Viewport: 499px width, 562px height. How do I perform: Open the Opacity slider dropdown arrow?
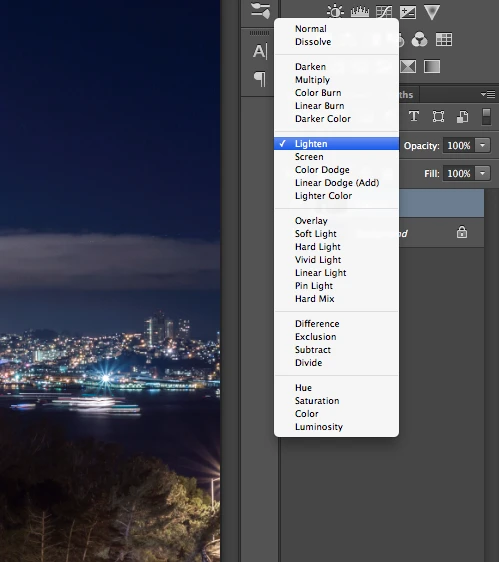tap(483, 146)
